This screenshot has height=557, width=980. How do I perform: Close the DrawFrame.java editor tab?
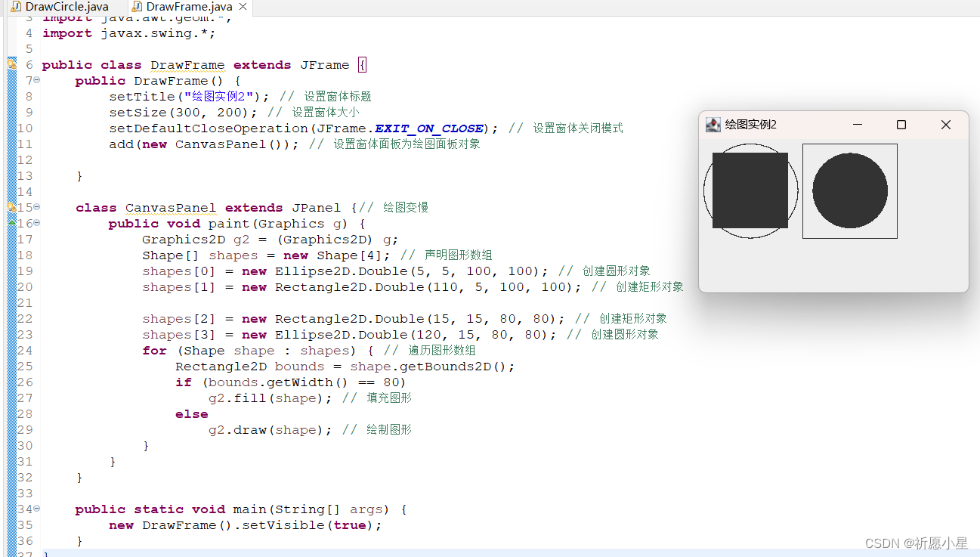pyautogui.click(x=241, y=6)
